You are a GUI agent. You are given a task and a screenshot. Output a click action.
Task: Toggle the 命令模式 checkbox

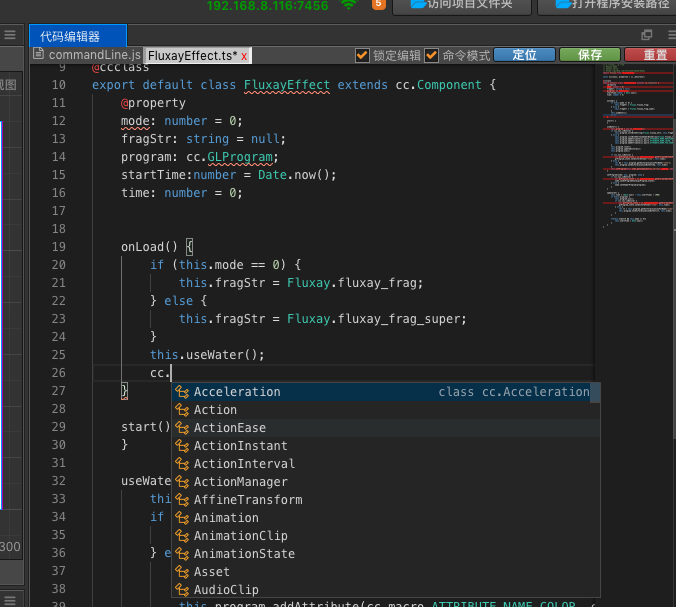click(x=431, y=55)
